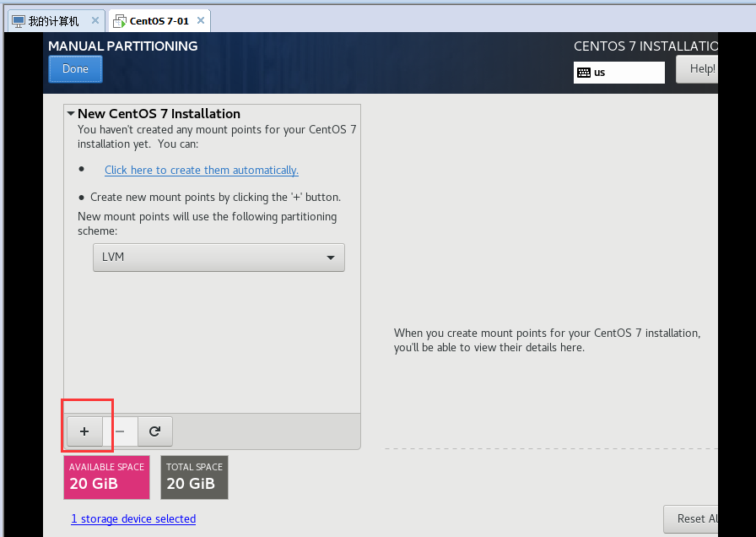The width and height of the screenshot is (756, 537).
Task: Close the CentOS 7-01 tab
Action: coord(201,20)
